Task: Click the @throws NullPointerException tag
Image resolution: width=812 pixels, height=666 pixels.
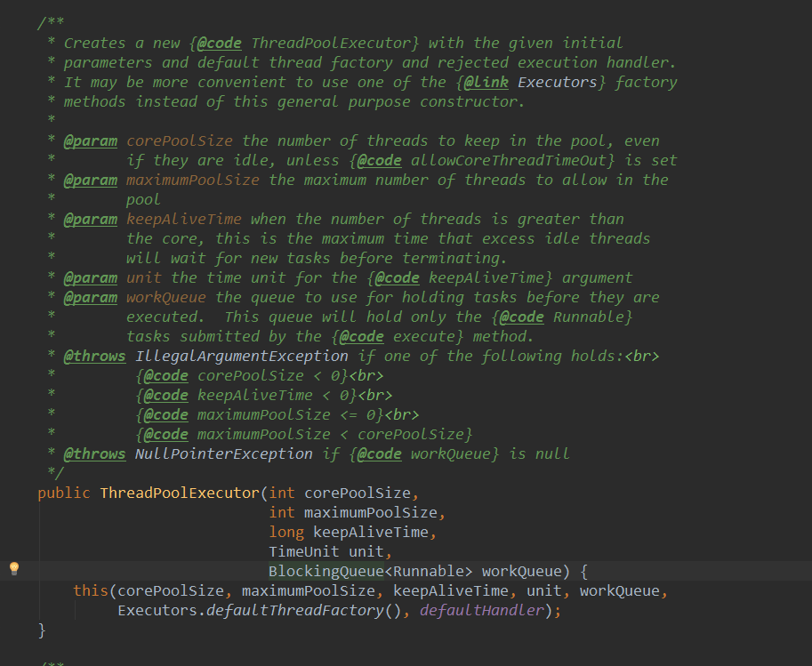Action: point(94,453)
